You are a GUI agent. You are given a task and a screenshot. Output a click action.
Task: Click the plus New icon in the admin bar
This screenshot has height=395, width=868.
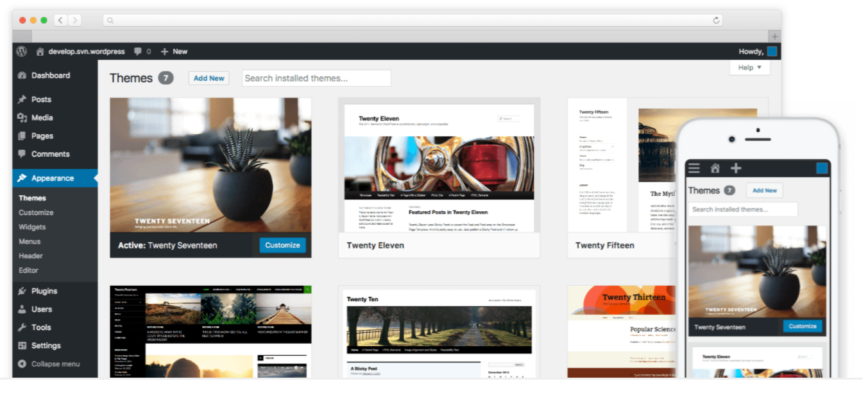164,51
